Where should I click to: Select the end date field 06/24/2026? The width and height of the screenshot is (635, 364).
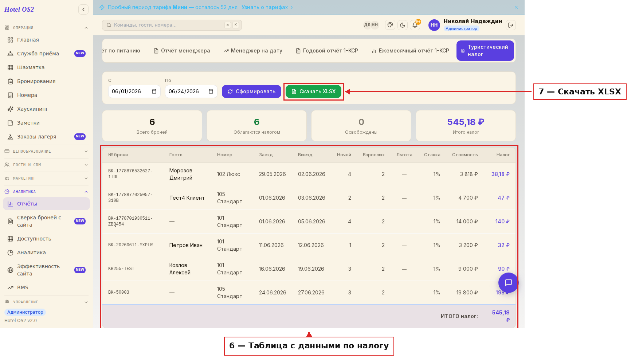point(191,91)
